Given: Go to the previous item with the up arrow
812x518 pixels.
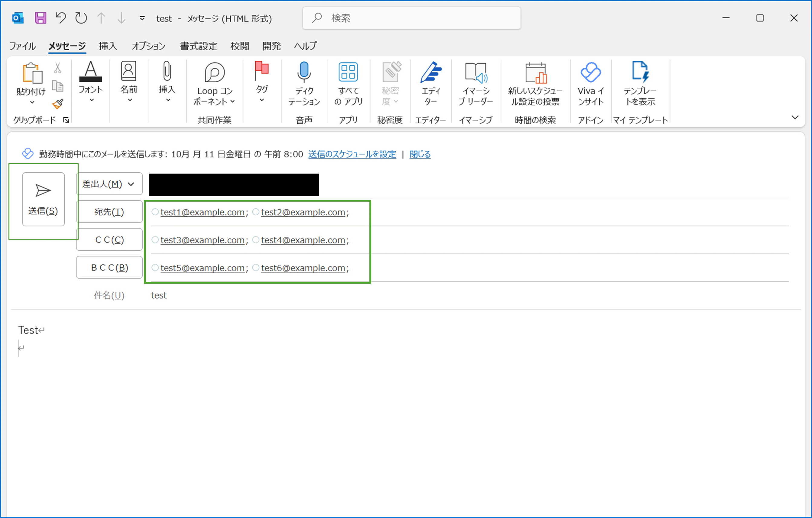Looking at the screenshot, I should click(x=101, y=18).
